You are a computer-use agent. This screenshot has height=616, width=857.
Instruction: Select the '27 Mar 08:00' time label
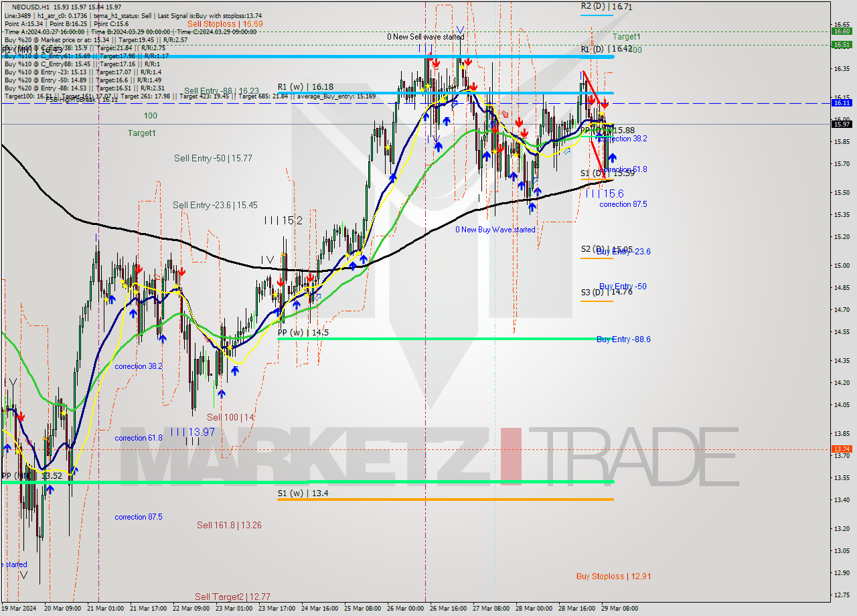point(491,609)
